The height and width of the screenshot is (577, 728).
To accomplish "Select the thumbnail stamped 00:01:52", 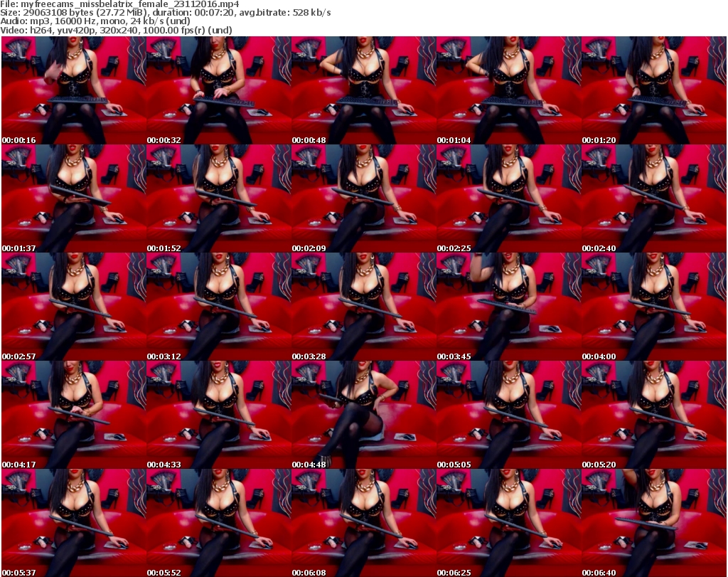I will coord(219,198).
